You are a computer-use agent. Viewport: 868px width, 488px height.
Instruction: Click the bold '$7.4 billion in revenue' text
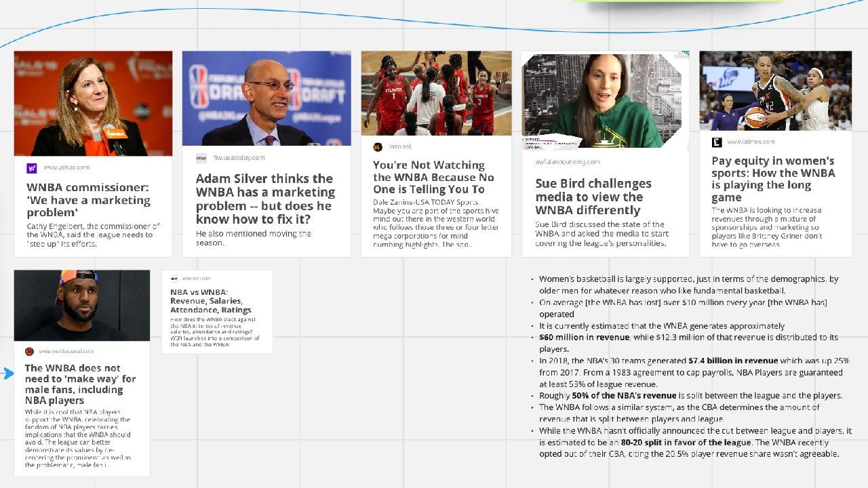point(733,361)
